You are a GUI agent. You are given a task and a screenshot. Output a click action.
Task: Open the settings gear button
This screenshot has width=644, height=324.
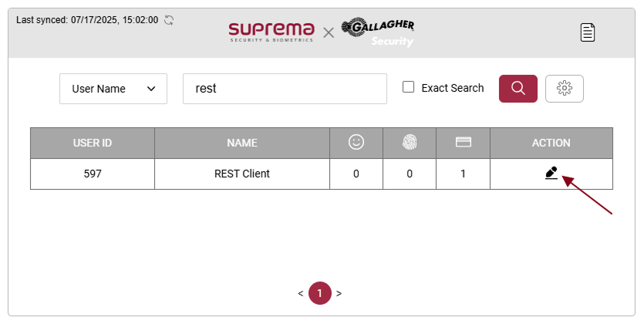564,89
